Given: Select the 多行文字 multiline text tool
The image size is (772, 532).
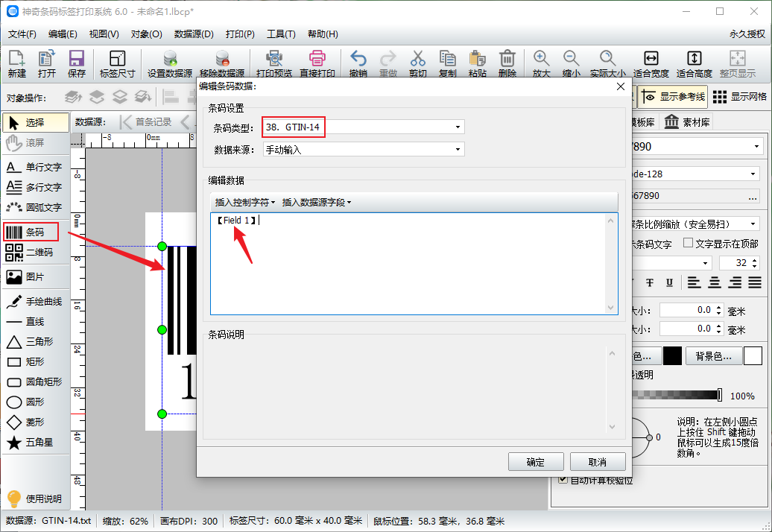Looking at the screenshot, I should coord(35,187).
